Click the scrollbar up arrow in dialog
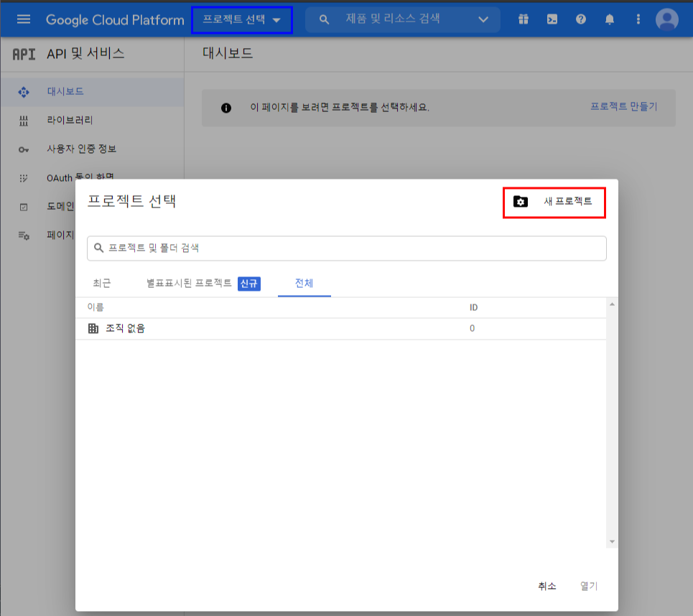 point(612,304)
